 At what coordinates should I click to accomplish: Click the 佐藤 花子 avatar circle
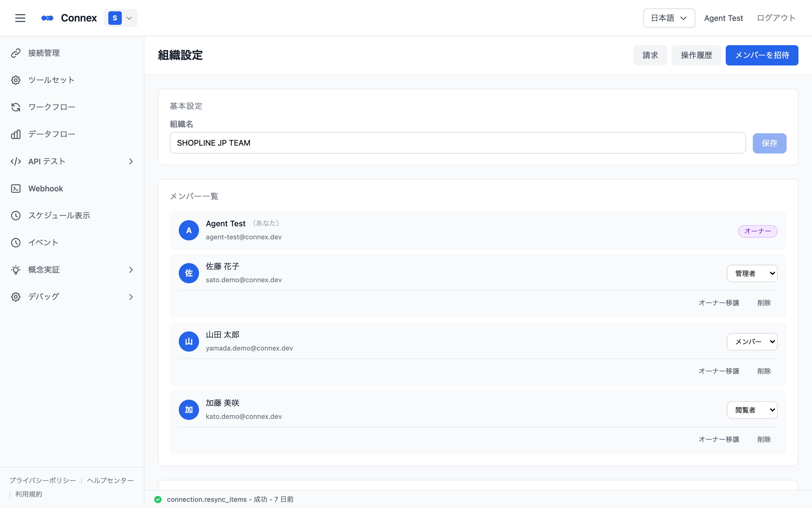[189, 273]
